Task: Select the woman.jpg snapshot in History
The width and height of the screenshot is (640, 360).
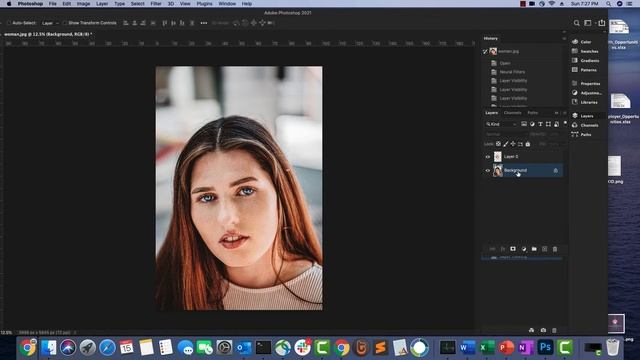Action: [x=509, y=51]
